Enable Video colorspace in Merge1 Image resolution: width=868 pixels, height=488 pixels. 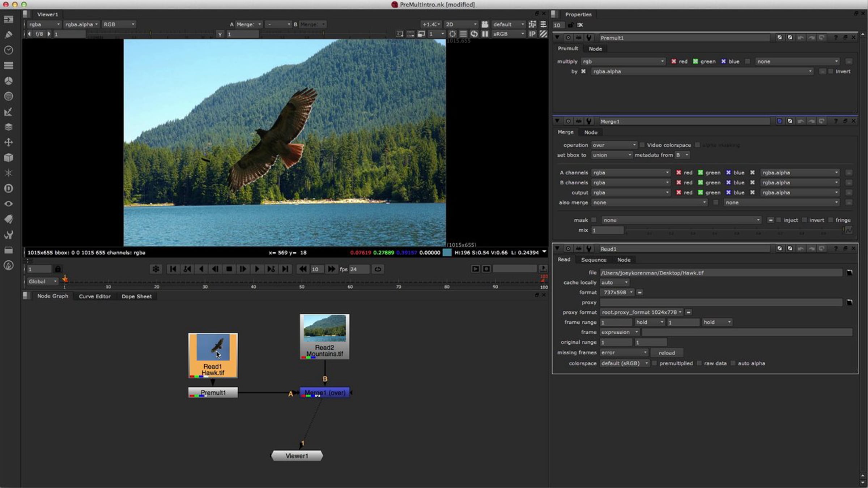click(x=642, y=145)
